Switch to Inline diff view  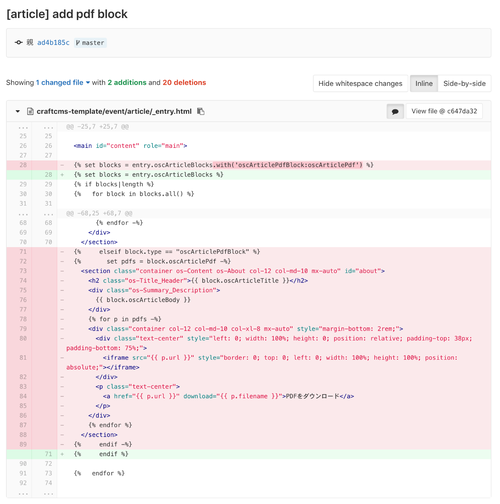[424, 83]
